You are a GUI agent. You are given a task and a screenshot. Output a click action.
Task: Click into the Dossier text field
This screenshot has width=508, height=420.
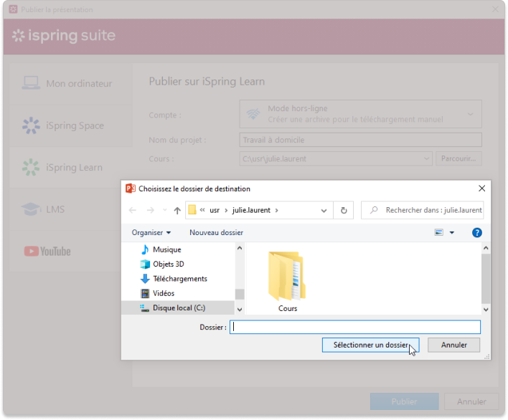click(355, 327)
